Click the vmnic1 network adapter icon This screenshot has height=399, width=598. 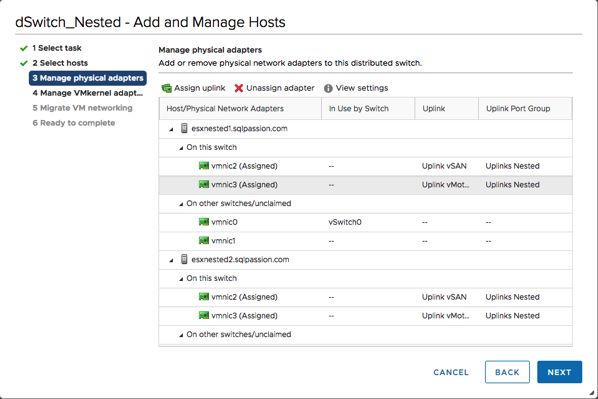[204, 240]
